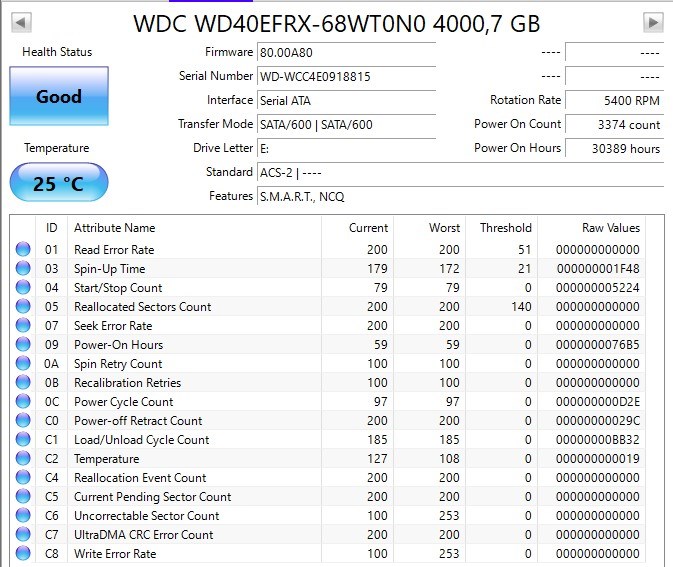Click status orb for Reallocated Sectors Count
This screenshot has height=567, width=673.
point(23,306)
